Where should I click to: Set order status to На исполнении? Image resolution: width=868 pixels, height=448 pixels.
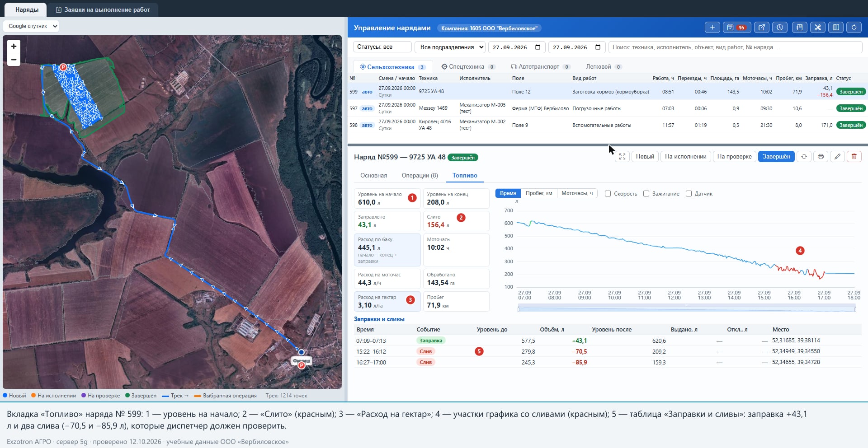[685, 157]
